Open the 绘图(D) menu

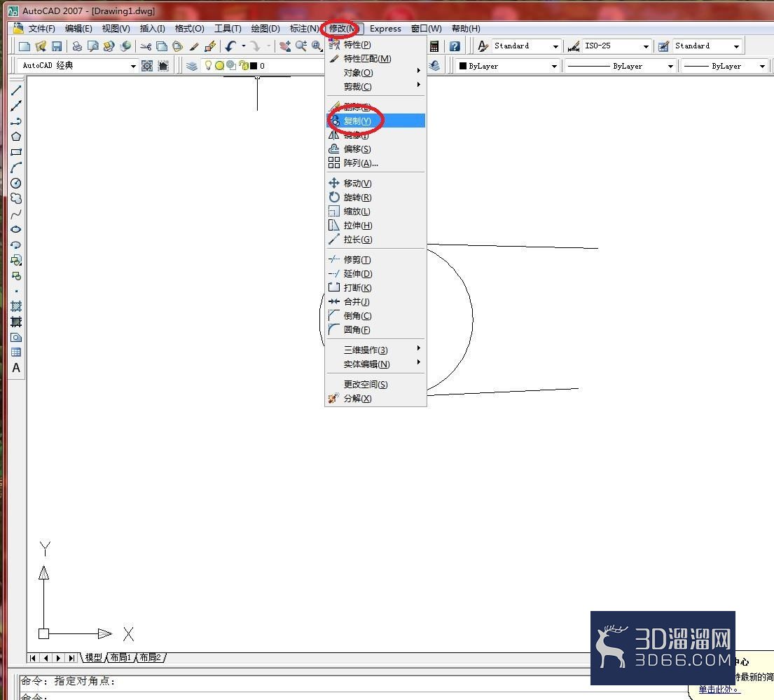265,29
